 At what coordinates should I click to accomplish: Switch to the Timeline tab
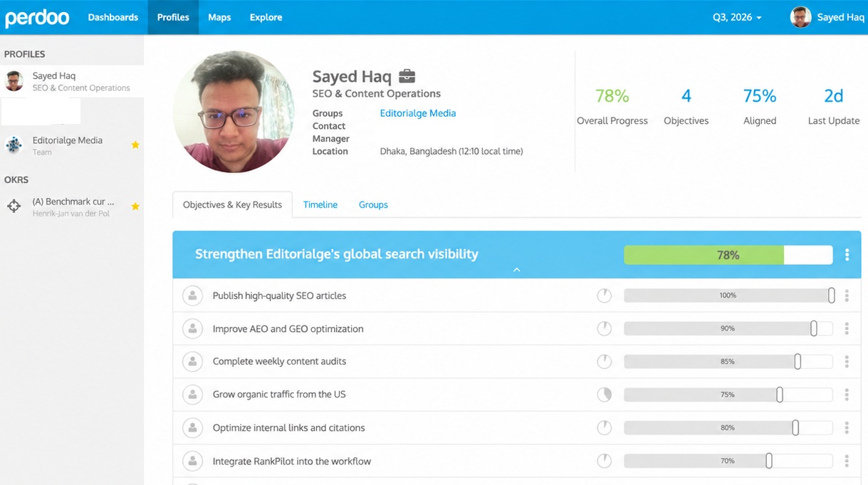tap(320, 204)
